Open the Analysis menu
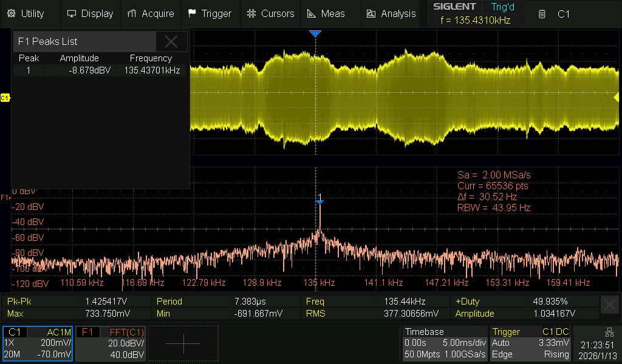This screenshot has width=622, height=364. tap(391, 14)
